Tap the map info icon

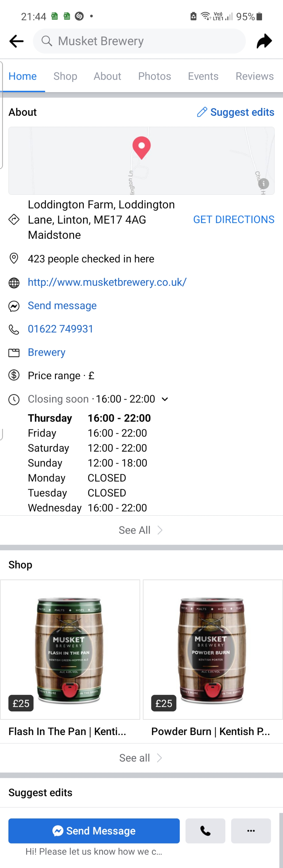pos(263,183)
